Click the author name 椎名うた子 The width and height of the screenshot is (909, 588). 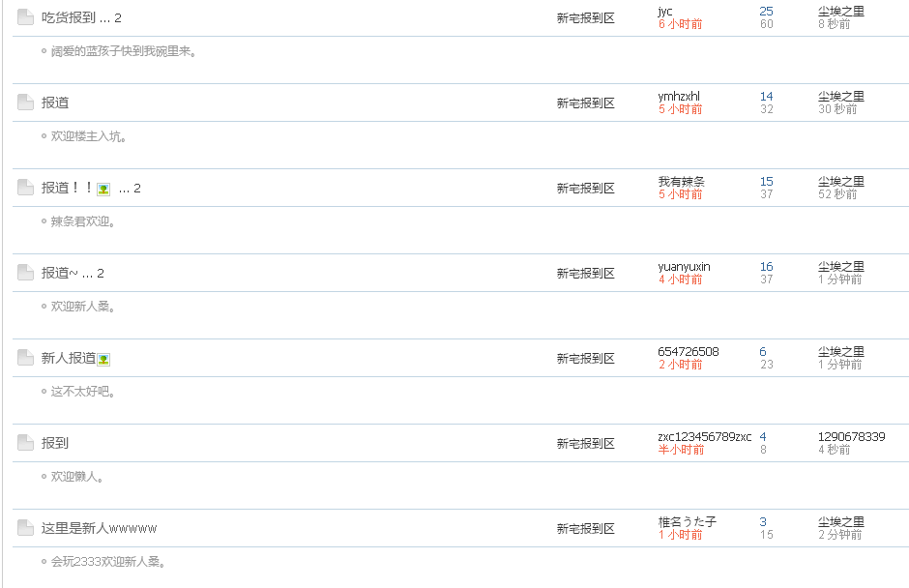[x=687, y=522]
